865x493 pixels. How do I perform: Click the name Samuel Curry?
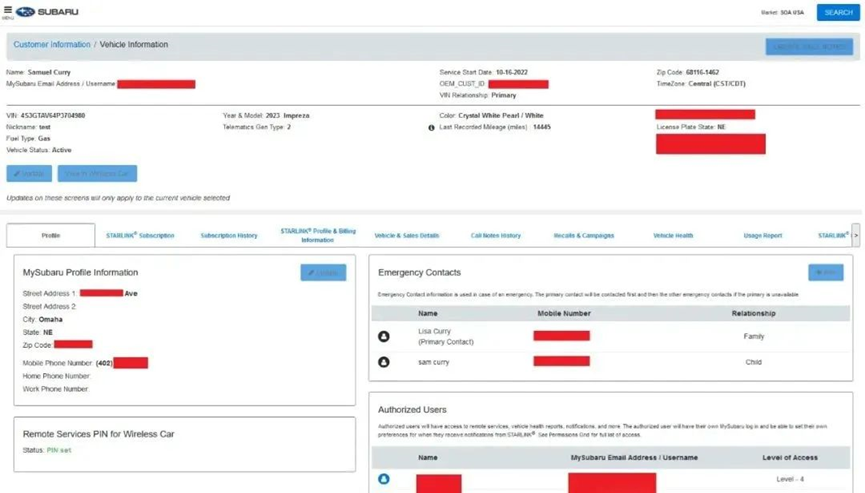click(49, 72)
